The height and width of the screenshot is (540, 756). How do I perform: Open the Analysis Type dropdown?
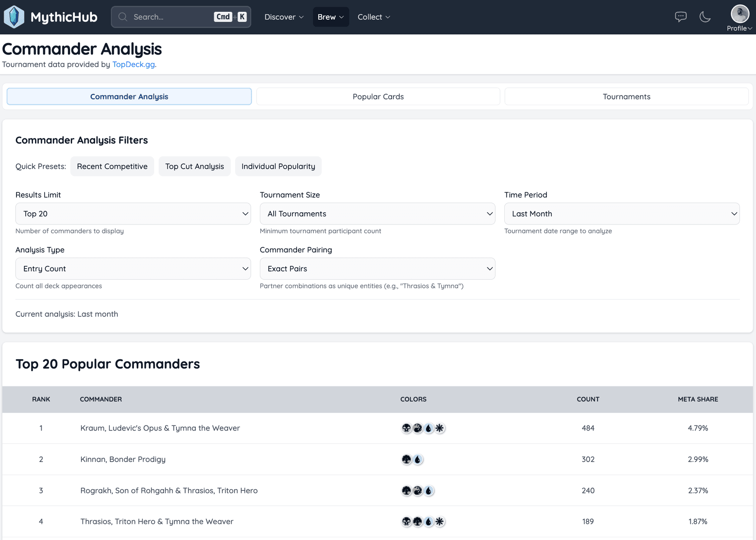pos(133,269)
